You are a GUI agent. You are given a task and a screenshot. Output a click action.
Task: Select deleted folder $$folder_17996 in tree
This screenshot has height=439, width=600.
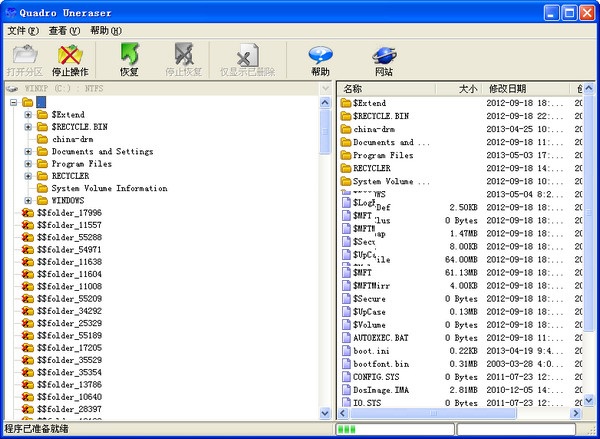(69, 213)
